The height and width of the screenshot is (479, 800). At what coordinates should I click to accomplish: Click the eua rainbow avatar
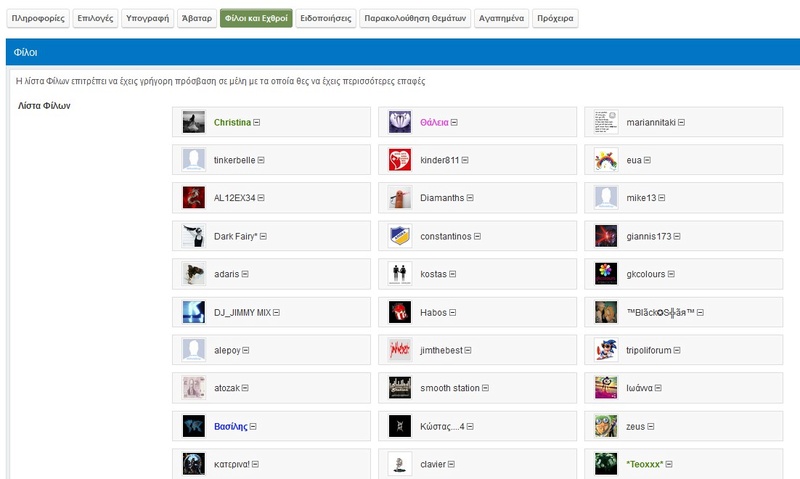pos(606,160)
